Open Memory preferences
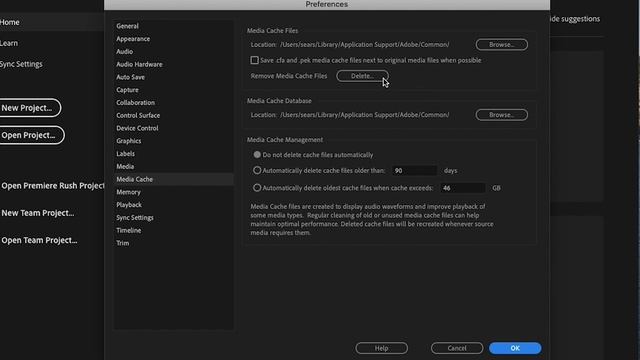640x360 pixels. pyautogui.click(x=128, y=192)
